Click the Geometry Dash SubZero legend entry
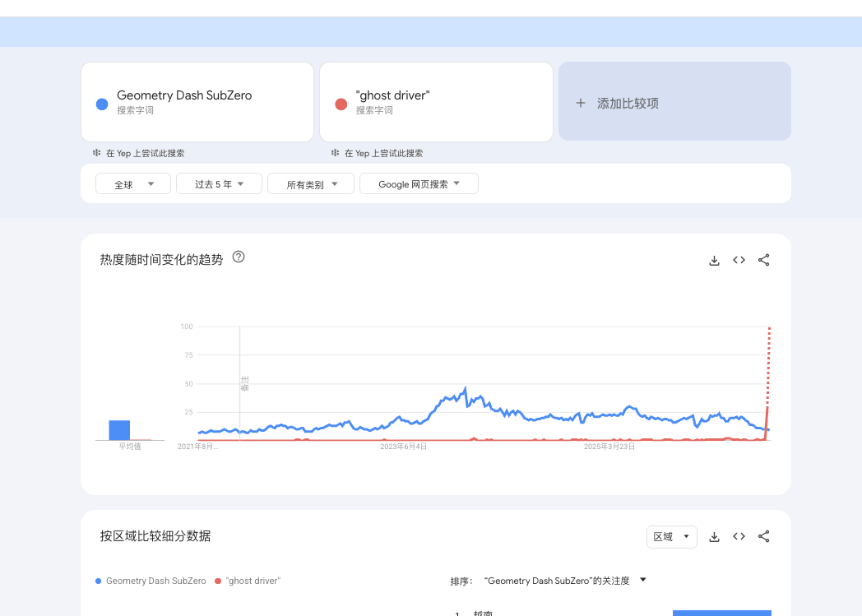Image resolution: width=862 pixels, height=616 pixels. [x=151, y=581]
